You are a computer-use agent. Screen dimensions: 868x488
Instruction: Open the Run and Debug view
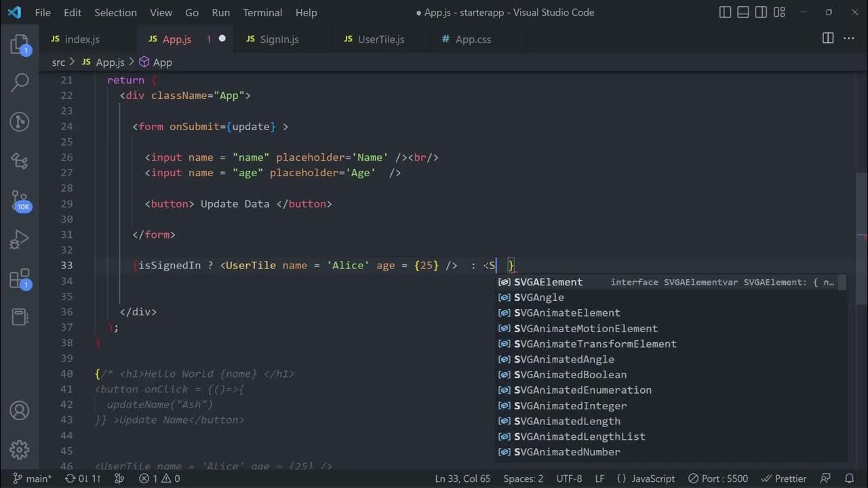pyautogui.click(x=20, y=239)
